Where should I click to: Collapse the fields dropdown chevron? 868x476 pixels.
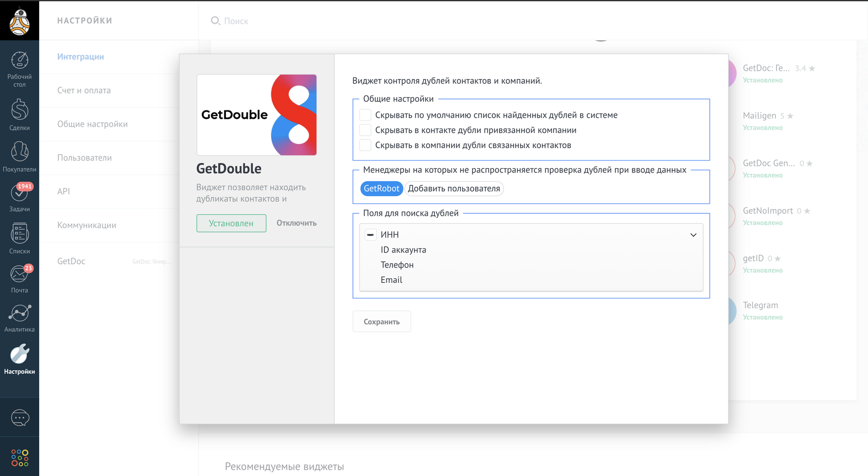[693, 235]
